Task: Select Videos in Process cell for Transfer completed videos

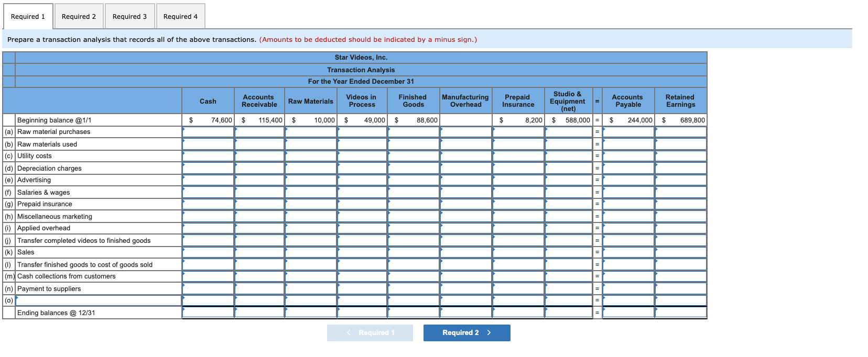Action: pos(362,240)
